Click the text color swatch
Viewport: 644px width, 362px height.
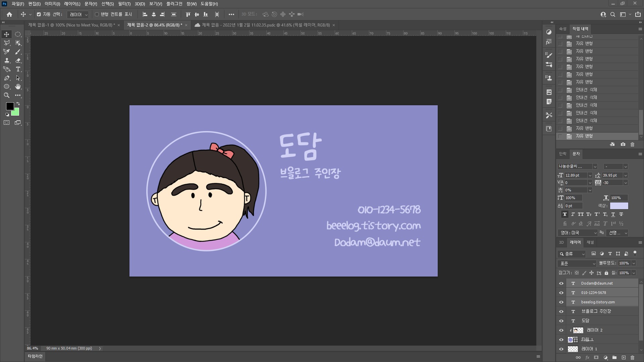point(619,206)
